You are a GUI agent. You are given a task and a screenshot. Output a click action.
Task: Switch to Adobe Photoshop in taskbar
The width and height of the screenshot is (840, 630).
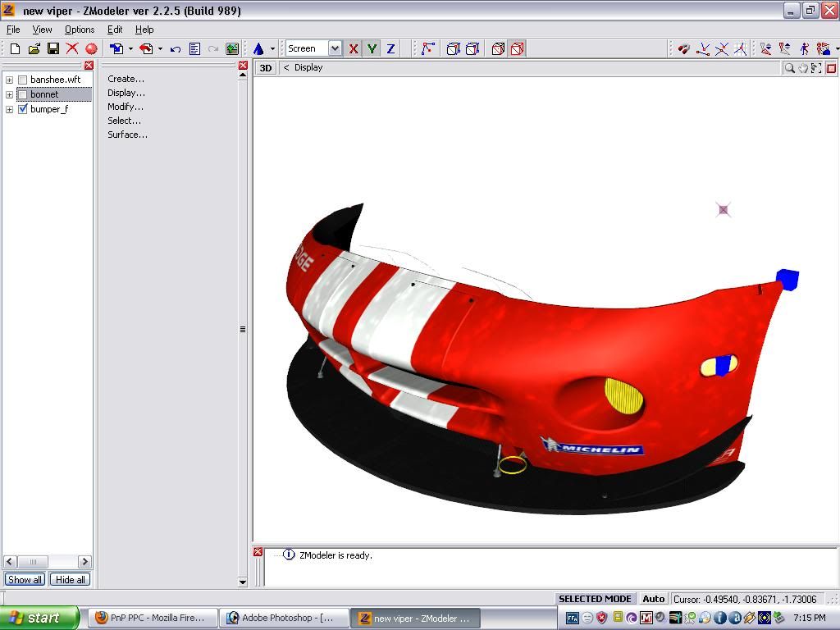click(284, 618)
